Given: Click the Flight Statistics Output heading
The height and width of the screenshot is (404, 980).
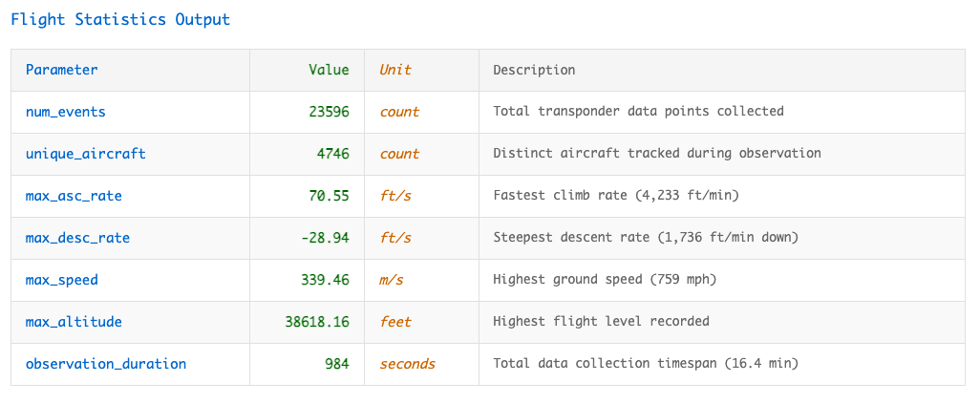Looking at the screenshot, I should [x=120, y=19].
